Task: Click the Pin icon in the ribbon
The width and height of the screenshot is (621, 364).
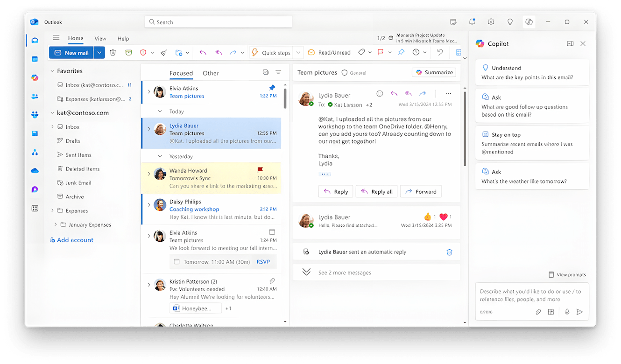Action: point(401,53)
